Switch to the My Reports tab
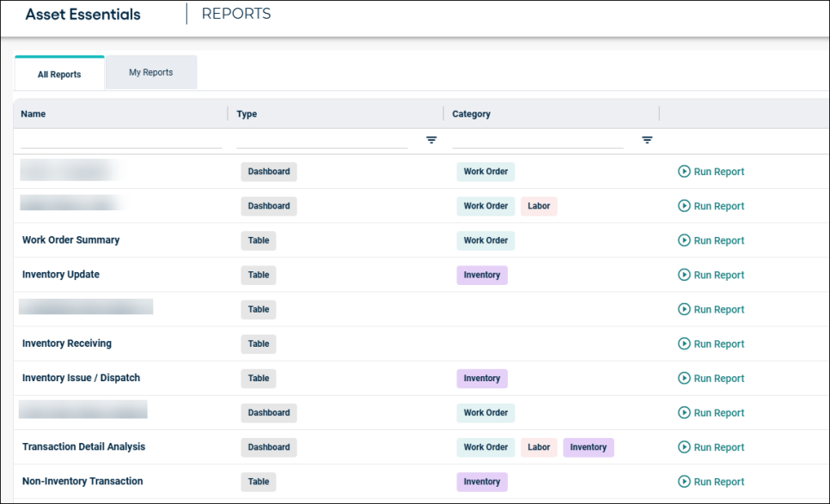 point(150,73)
